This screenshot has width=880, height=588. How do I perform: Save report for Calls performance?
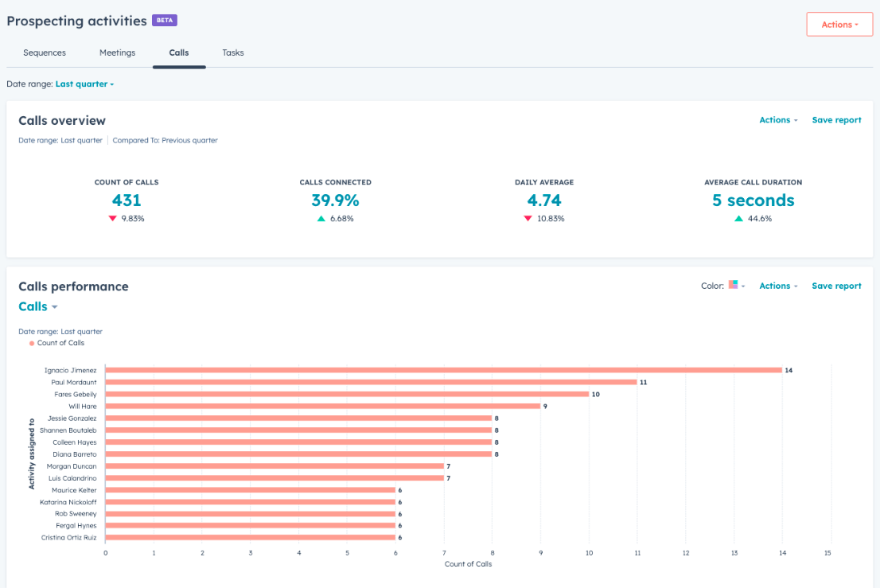[x=836, y=286]
